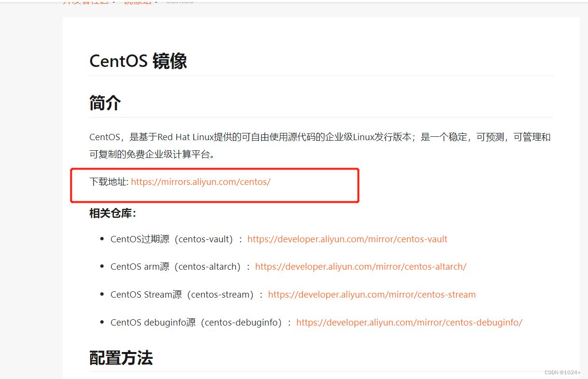Open the centos-debuginfo mirror link
The height and width of the screenshot is (379, 588).
(409, 322)
